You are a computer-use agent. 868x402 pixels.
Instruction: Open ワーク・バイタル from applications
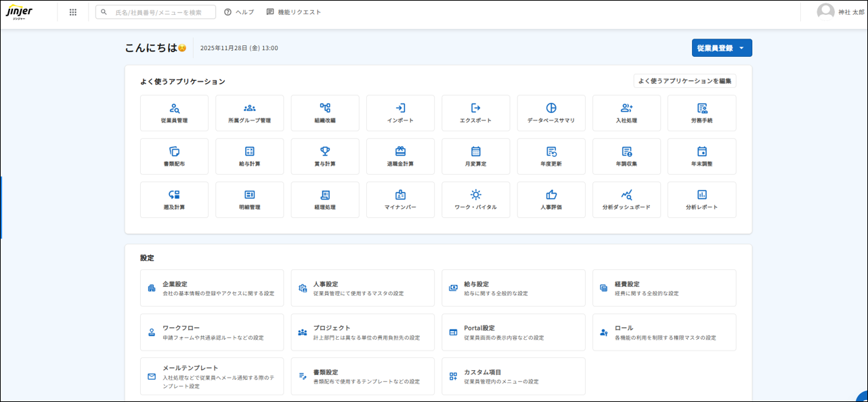[475, 200]
